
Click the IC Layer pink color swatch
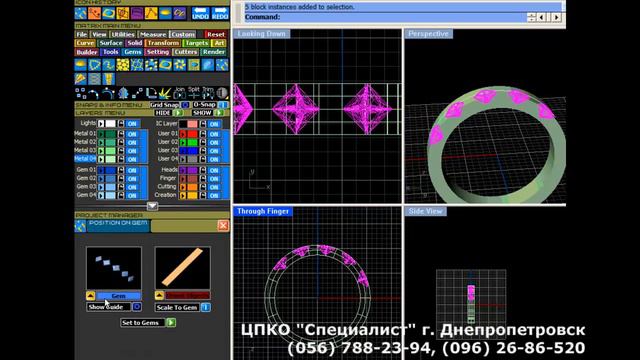193,124
